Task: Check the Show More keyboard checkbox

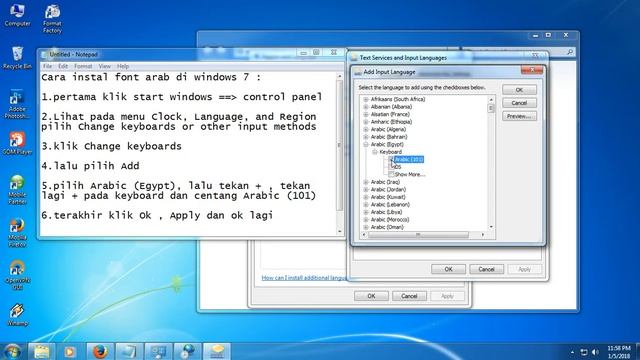Action: point(391,174)
